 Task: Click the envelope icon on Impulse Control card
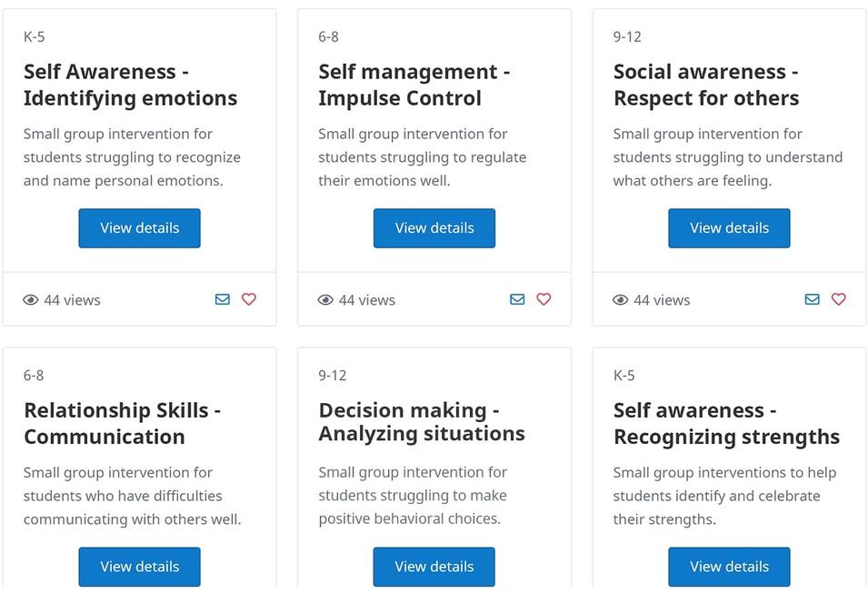click(517, 298)
